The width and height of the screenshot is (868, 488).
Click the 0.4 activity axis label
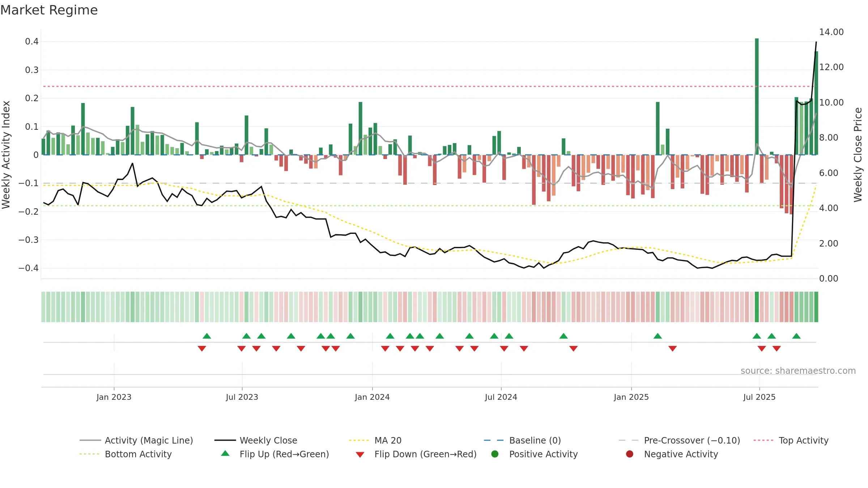(31, 42)
